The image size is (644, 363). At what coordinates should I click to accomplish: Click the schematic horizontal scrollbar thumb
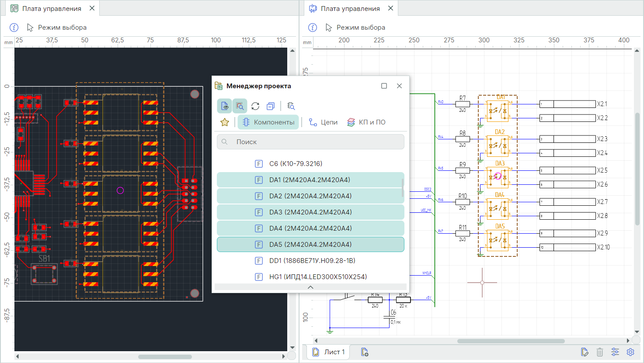pos(511,341)
